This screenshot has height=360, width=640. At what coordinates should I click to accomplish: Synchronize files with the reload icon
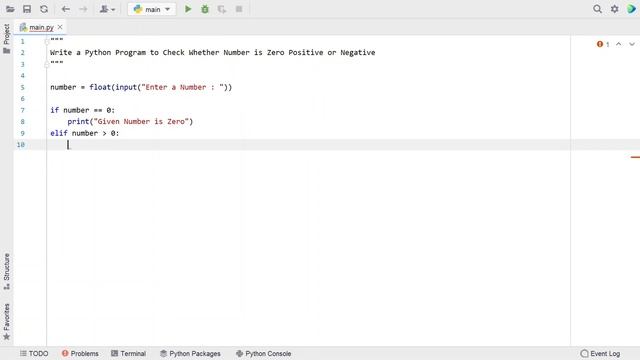44,9
